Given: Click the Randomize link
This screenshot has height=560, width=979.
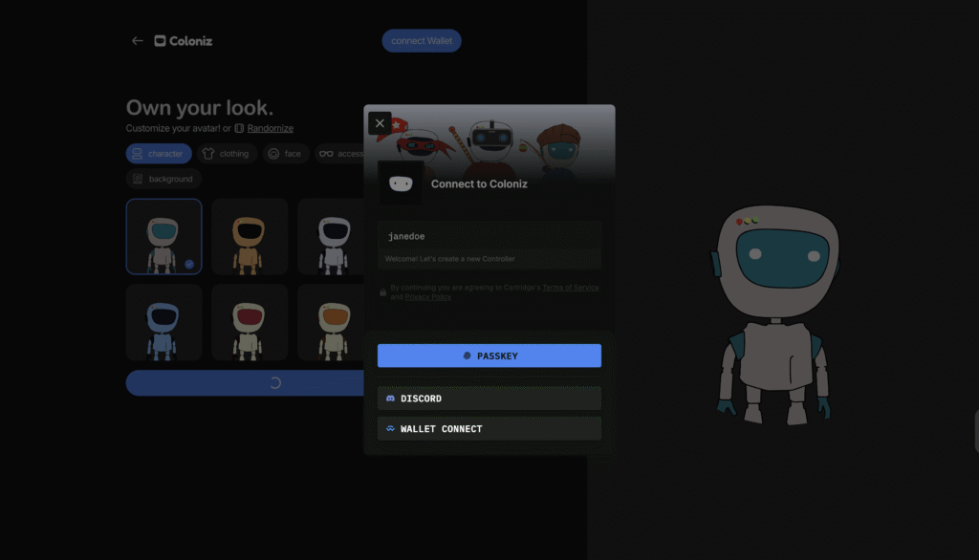Looking at the screenshot, I should (270, 129).
